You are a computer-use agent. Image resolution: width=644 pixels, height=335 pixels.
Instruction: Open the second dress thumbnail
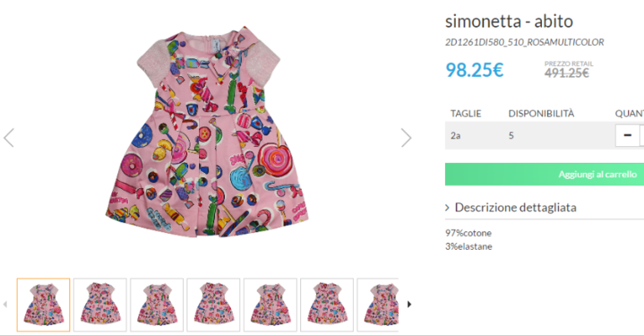(100, 304)
